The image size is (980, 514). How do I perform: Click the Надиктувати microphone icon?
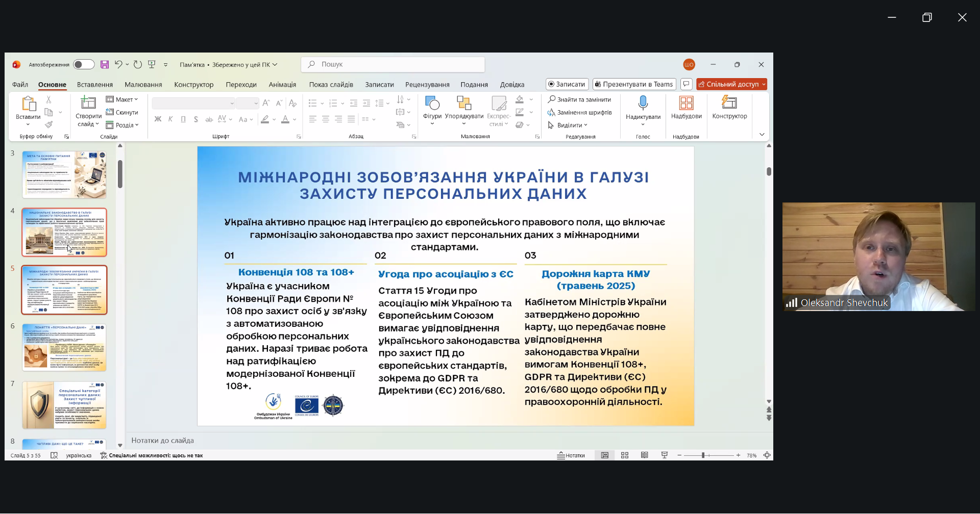pos(643,104)
